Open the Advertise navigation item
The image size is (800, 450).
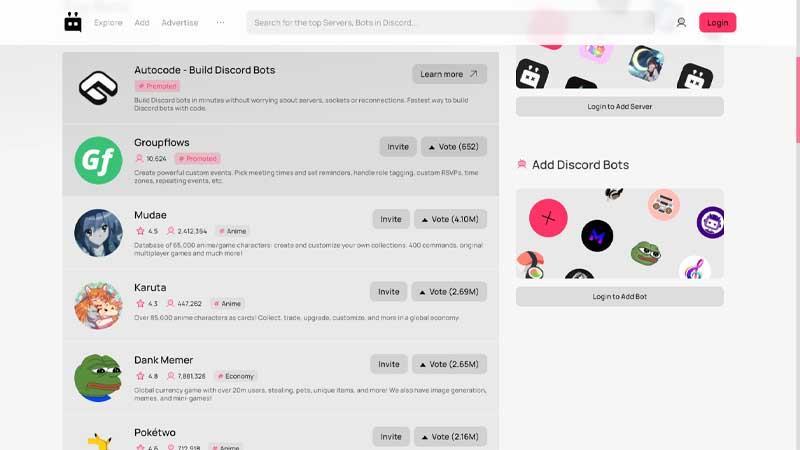click(x=180, y=22)
